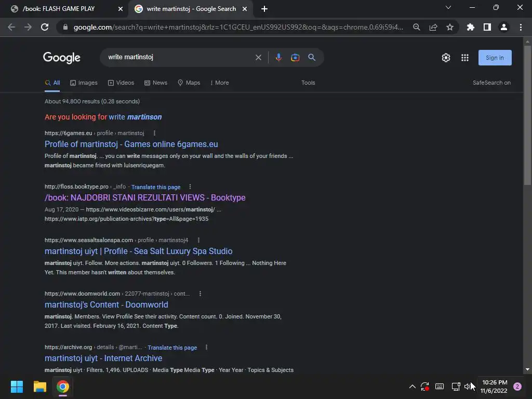Bookmark this page with the star icon
532x399 pixels.
point(450,27)
